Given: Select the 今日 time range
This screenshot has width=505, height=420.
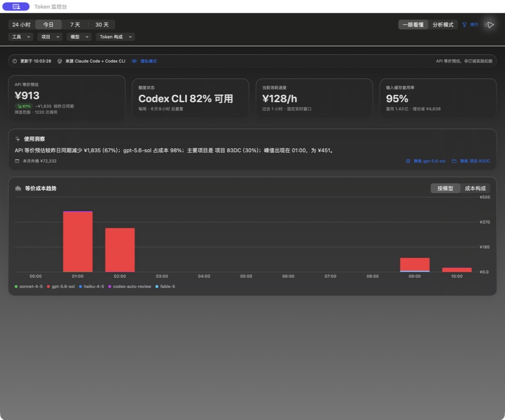Looking at the screenshot, I should (x=48, y=25).
